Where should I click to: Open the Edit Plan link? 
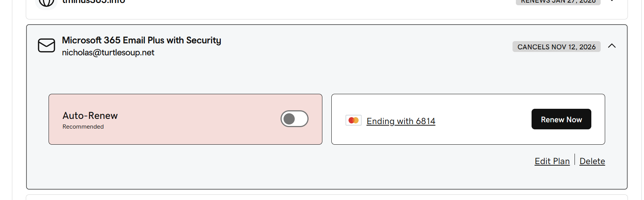coord(552,161)
